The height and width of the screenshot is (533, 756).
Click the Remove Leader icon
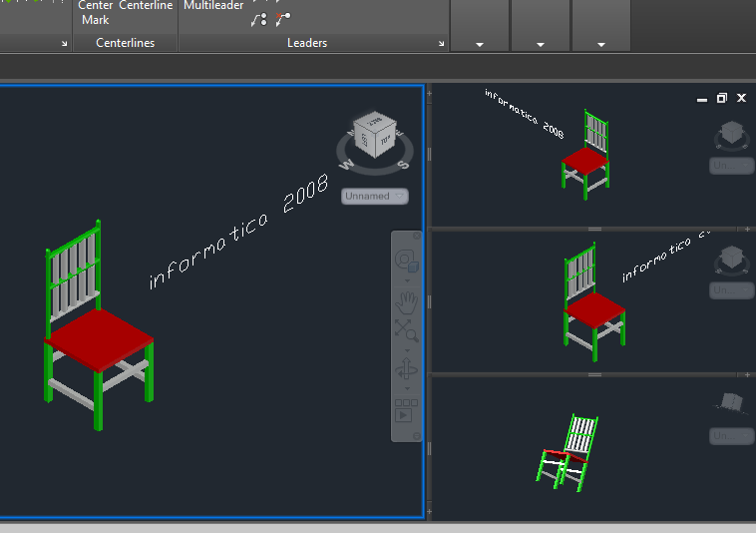283,18
